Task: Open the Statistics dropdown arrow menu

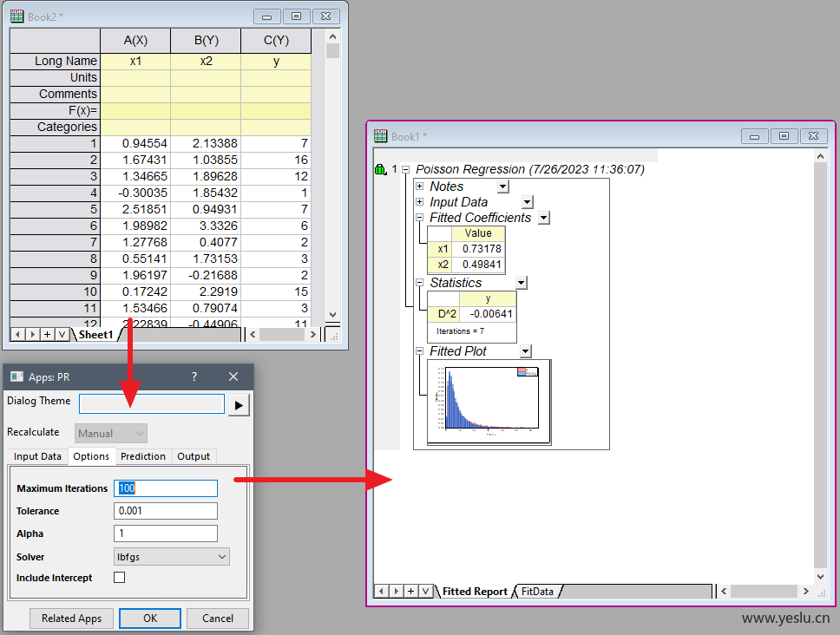Action: (x=521, y=283)
